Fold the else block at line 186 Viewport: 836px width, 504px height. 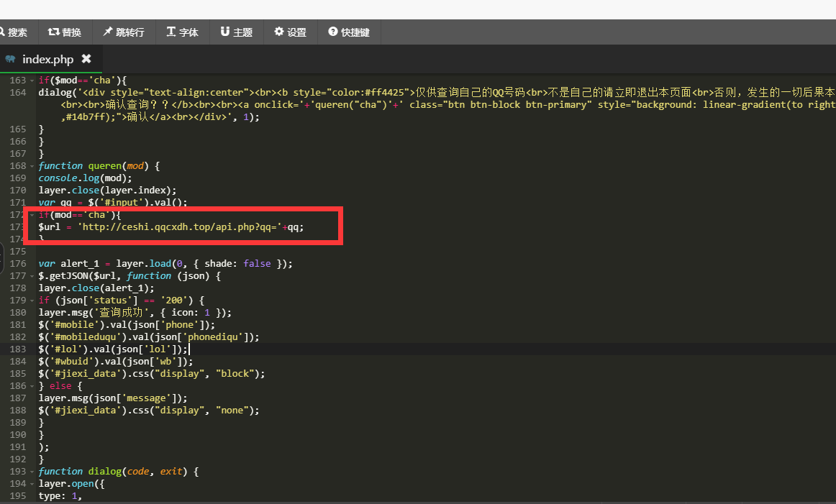(32, 386)
